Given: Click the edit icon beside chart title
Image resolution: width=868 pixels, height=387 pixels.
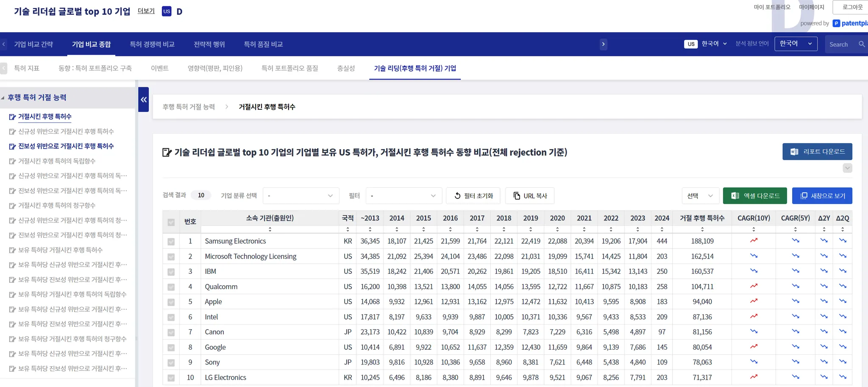Looking at the screenshot, I should 167,153.
